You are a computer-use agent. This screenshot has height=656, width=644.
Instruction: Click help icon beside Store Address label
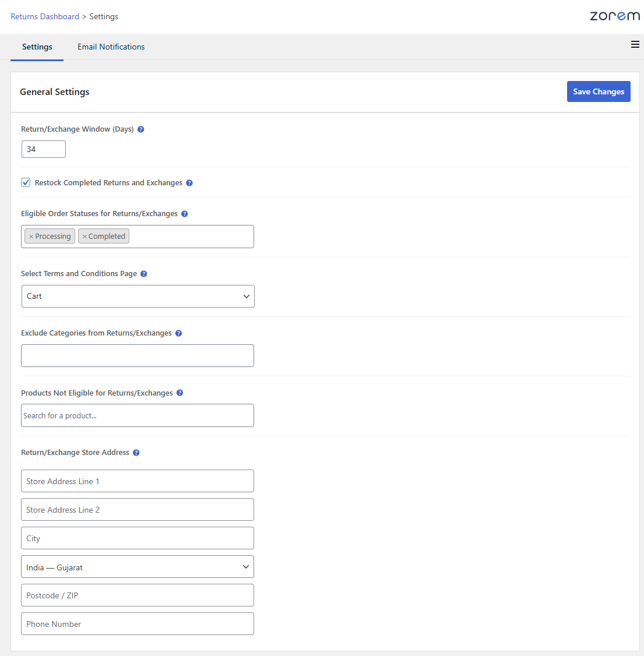click(136, 453)
